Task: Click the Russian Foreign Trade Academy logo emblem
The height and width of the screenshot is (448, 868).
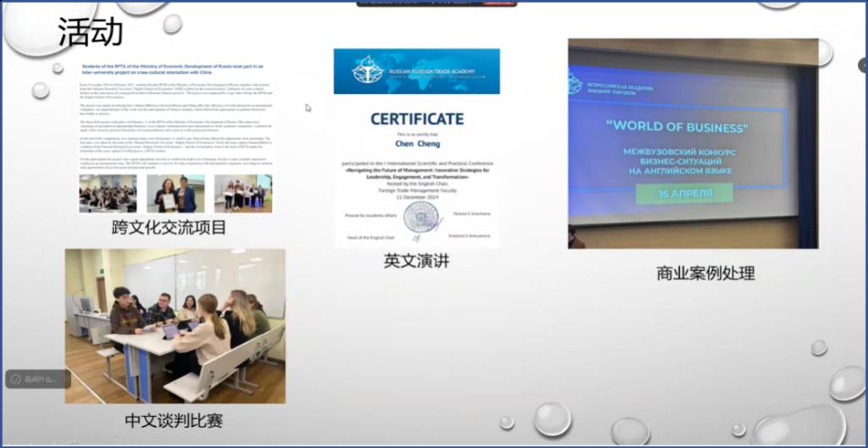Action: pos(368,69)
